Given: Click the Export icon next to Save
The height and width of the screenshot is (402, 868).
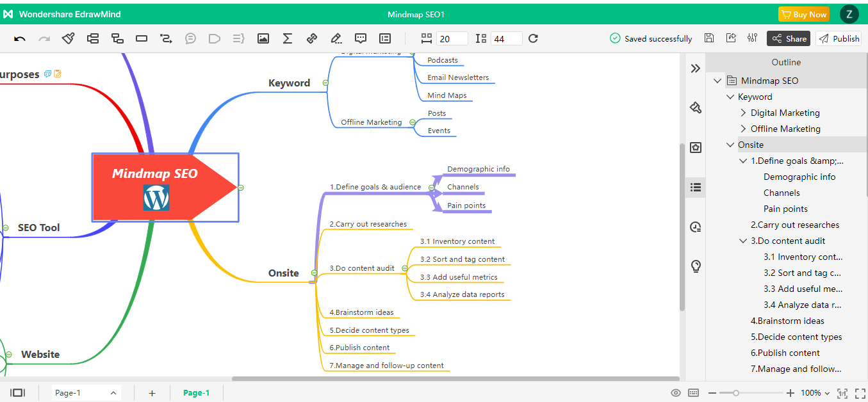Looking at the screenshot, I should click(x=730, y=38).
